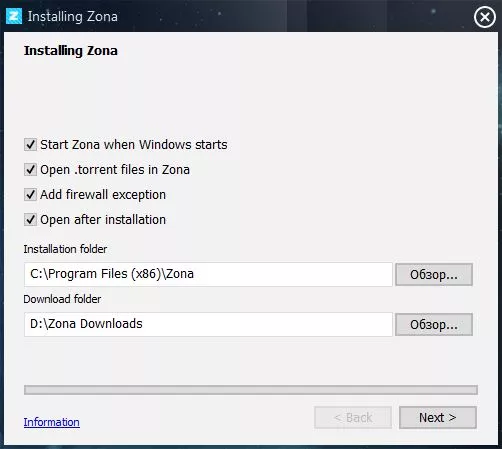Screen dimensions: 502x449
Task: Click the installation progress bar
Action: (251, 390)
